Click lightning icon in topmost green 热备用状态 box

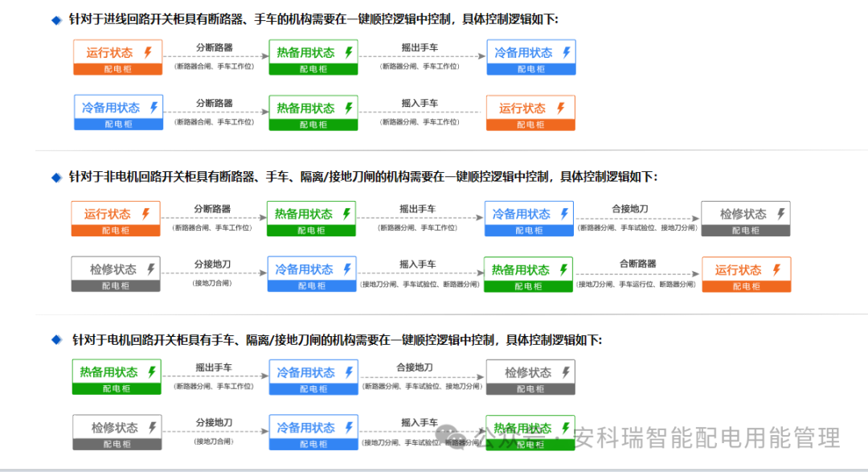348,52
